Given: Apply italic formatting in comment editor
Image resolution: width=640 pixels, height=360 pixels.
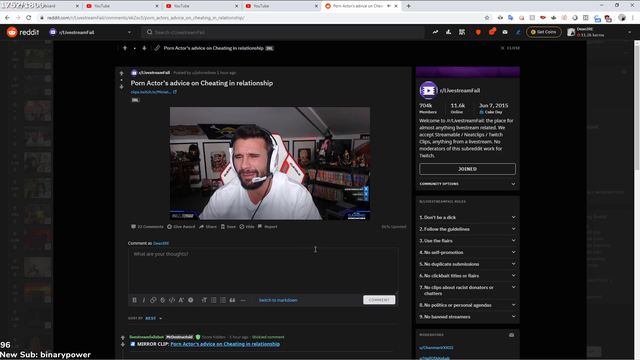Looking at the screenshot, I should click(144, 300).
